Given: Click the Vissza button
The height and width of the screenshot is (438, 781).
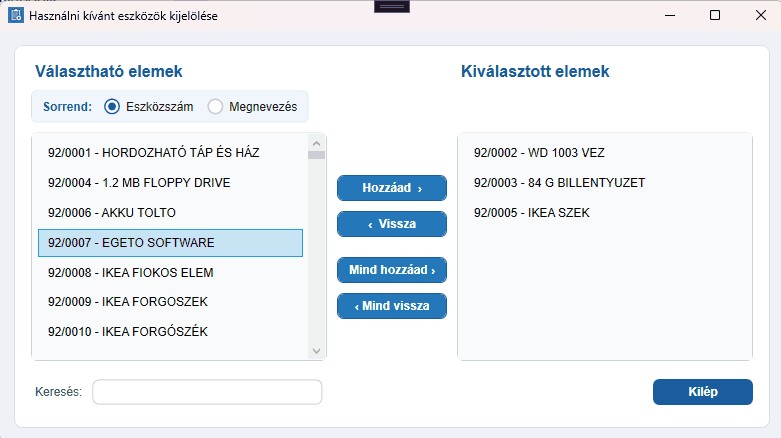Looking at the screenshot, I should click(392, 224).
